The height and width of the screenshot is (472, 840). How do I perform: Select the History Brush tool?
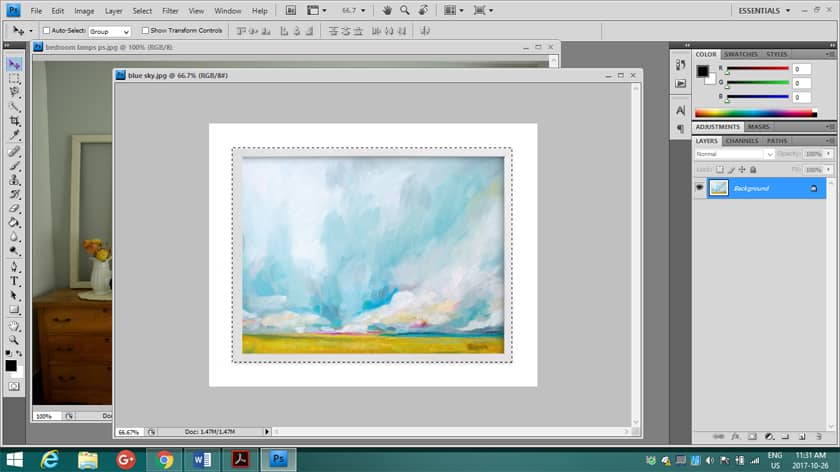(x=14, y=193)
